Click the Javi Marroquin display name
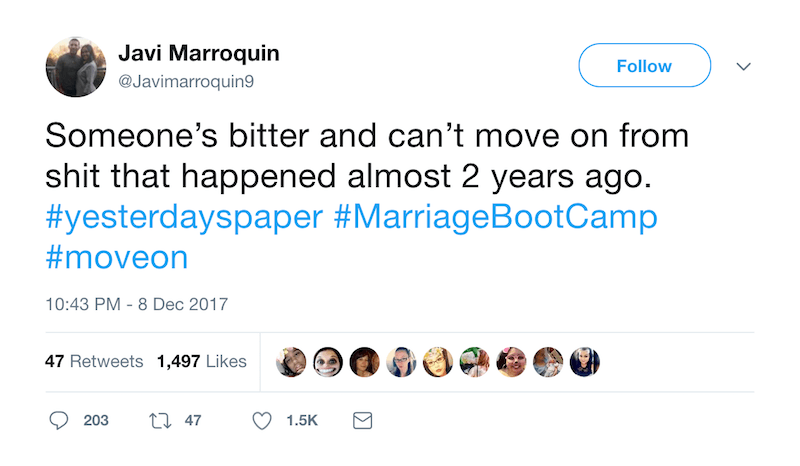The image size is (800, 466). [x=199, y=53]
